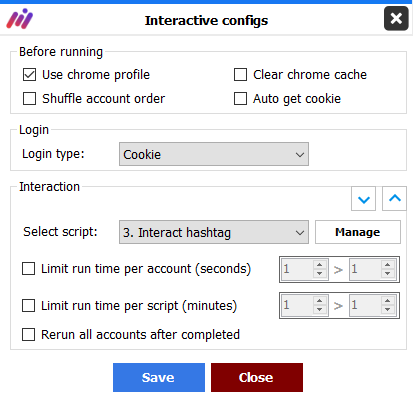This screenshot has height=401, width=413.
Task: Enable Limit run time per account
Action: pyautogui.click(x=28, y=269)
